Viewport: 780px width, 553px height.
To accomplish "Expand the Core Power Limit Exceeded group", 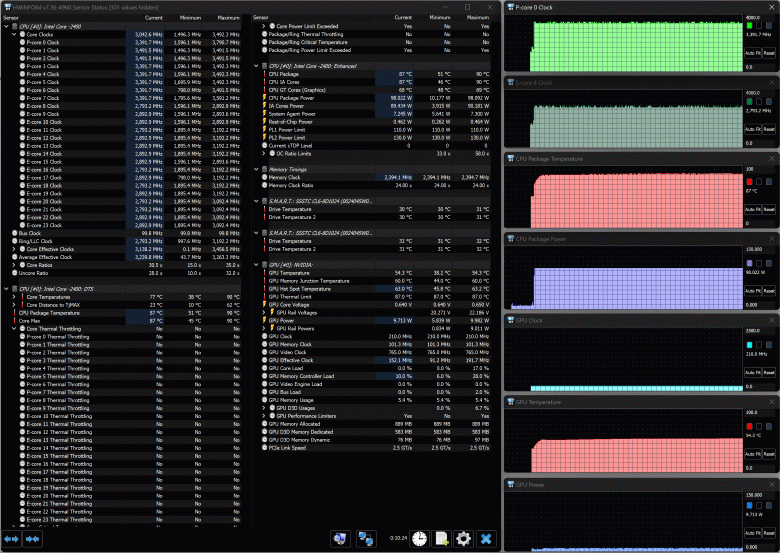I will (264, 26).
